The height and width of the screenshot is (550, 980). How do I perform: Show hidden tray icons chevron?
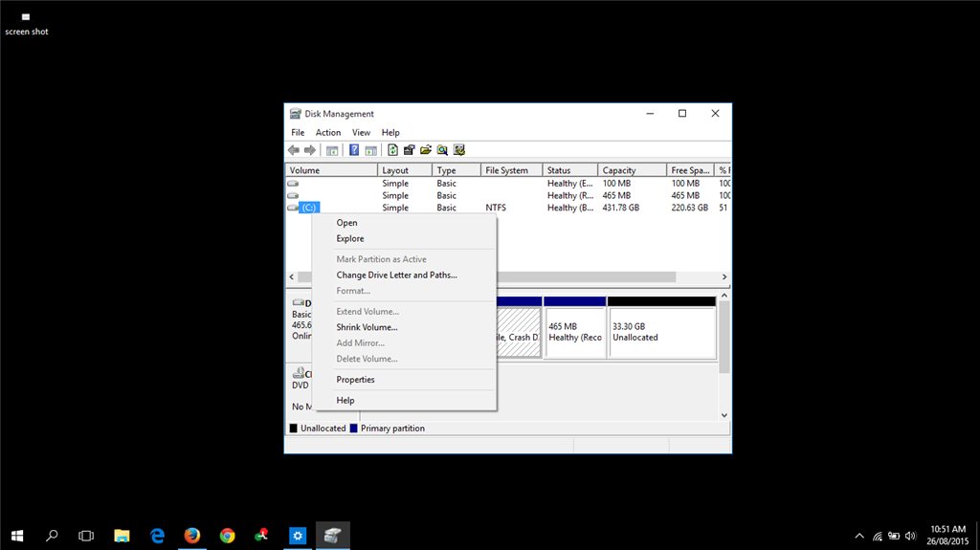pyautogui.click(x=859, y=537)
